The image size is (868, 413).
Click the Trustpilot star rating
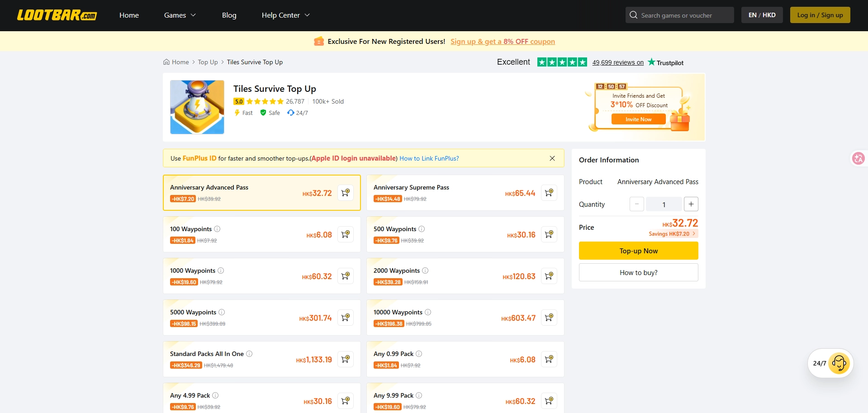coord(562,62)
